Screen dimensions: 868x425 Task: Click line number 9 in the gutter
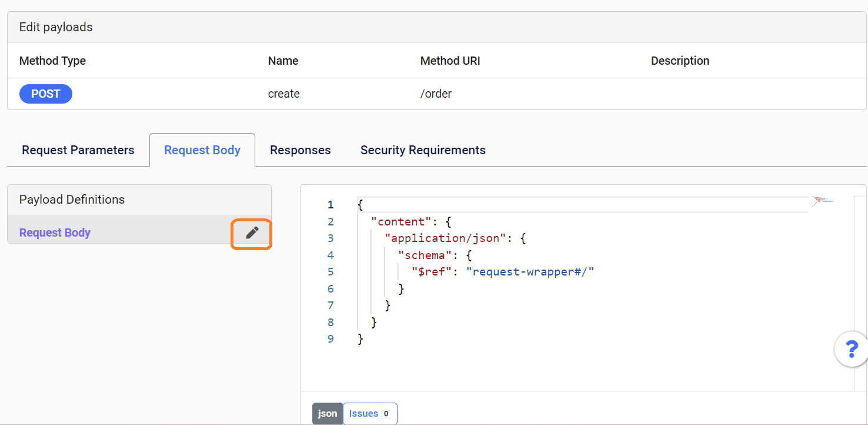pos(330,339)
